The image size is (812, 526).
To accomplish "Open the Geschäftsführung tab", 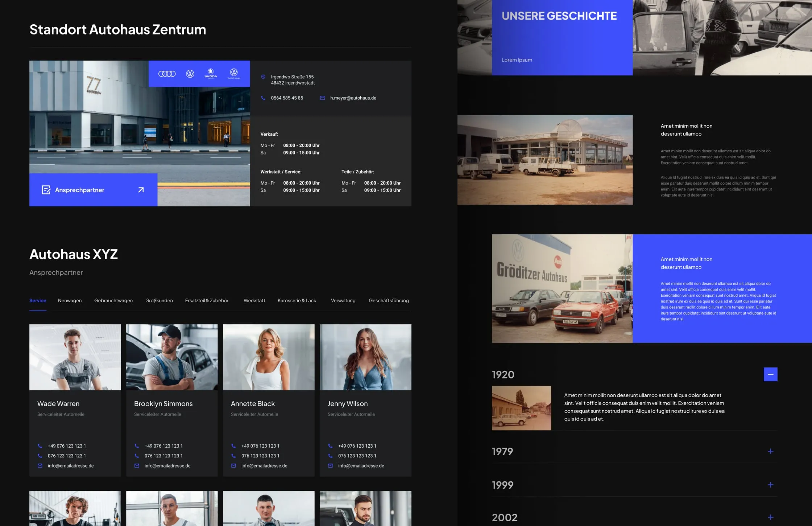I will point(389,300).
